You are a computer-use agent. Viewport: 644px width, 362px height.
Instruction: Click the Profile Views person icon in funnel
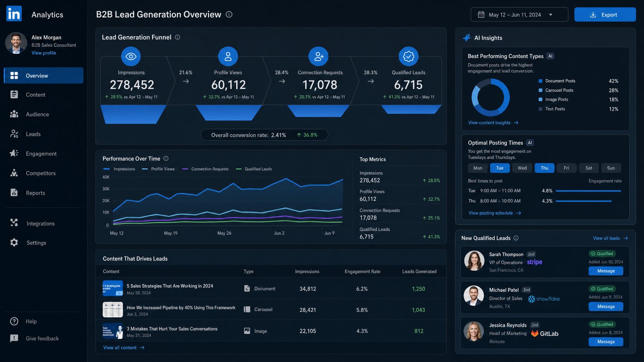pyautogui.click(x=228, y=56)
